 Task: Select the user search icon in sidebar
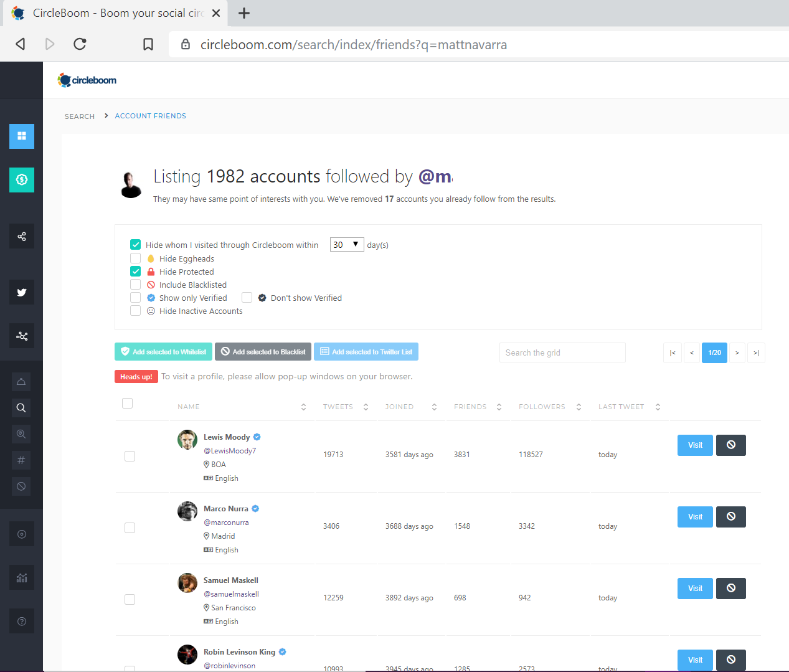click(21, 433)
